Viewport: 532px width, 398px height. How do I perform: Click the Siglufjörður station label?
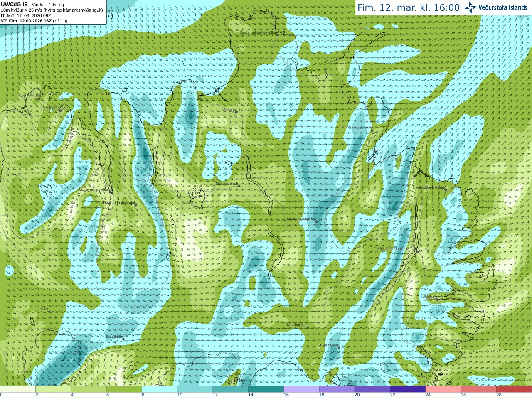click(29, 96)
